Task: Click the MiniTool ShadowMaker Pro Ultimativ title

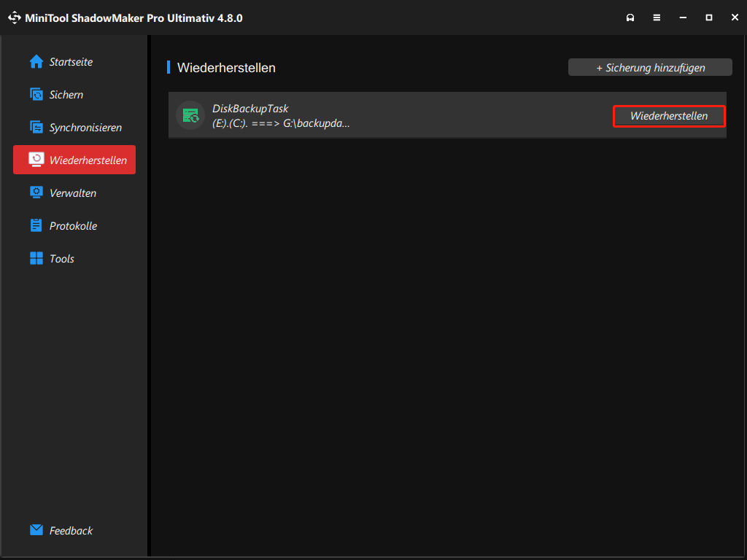Action: [134, 18]
